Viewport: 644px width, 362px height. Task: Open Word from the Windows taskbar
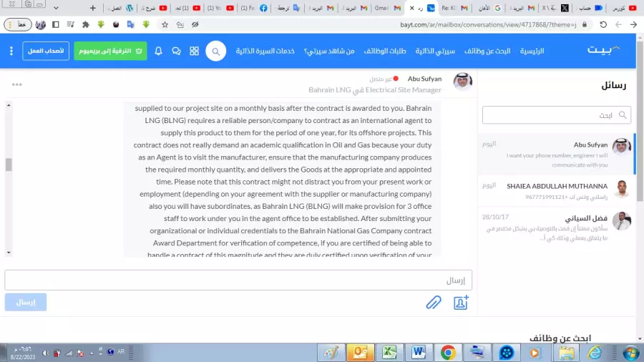419,353
